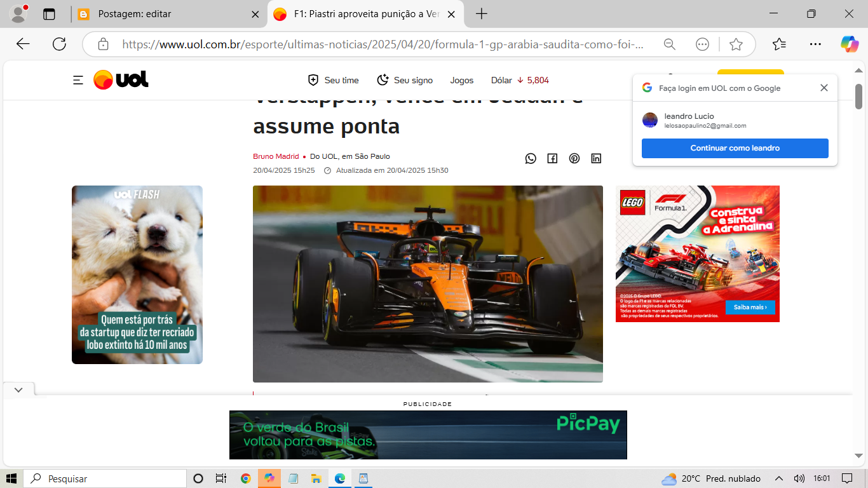
Task: Open weather 20°C Pred. nublado widget
Action: pyautogui.click(x=711, y=478)
